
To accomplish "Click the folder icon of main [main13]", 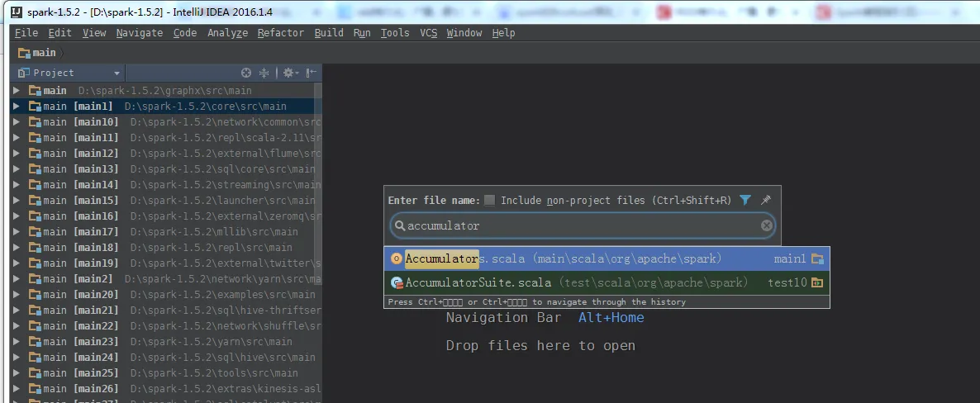I will (x=35, y=168).
